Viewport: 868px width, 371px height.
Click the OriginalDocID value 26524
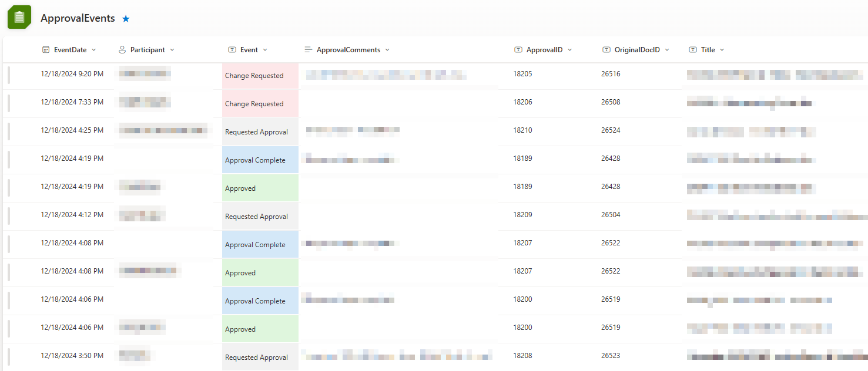point(611,130)
